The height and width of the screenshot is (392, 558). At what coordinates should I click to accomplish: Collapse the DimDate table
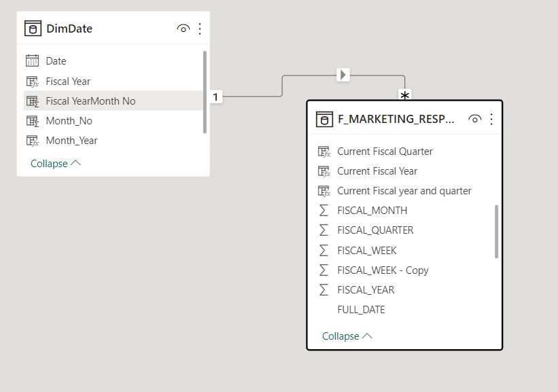(56, 164)
